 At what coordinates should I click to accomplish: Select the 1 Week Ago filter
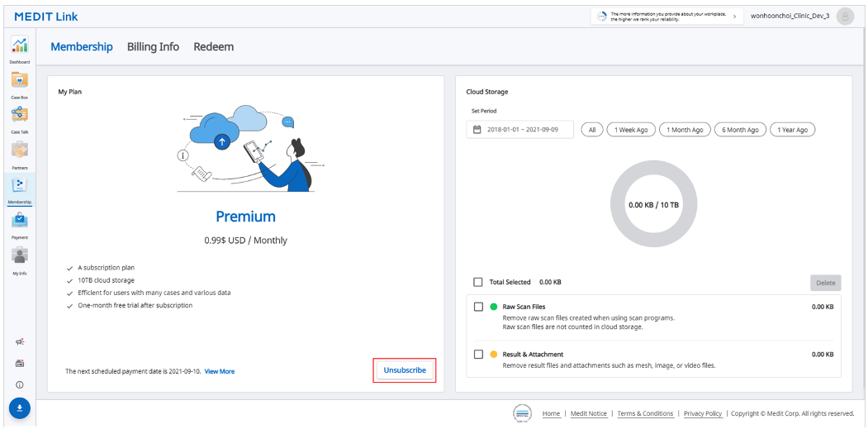[631, 130]
